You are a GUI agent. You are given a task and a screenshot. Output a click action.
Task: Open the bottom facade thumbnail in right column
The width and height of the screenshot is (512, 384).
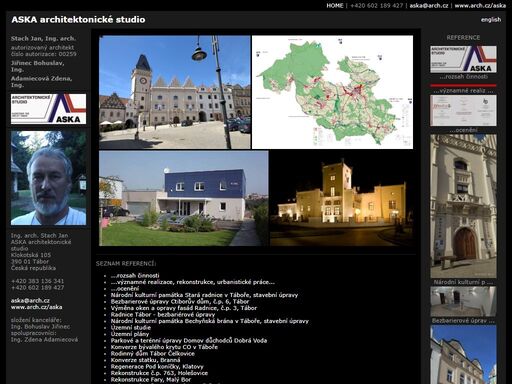(x=463, y=355)
